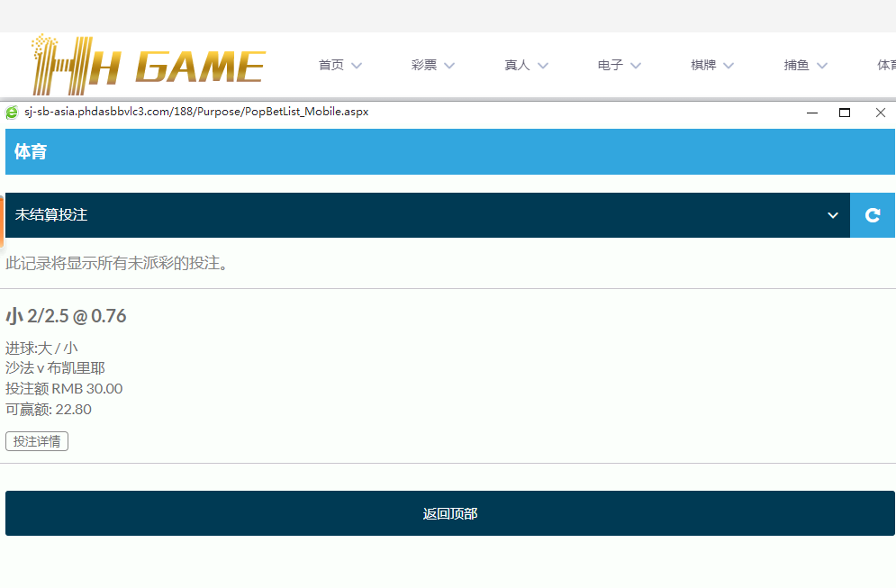
Task: Maximize the bet list popup window
Action: (845, 113)
